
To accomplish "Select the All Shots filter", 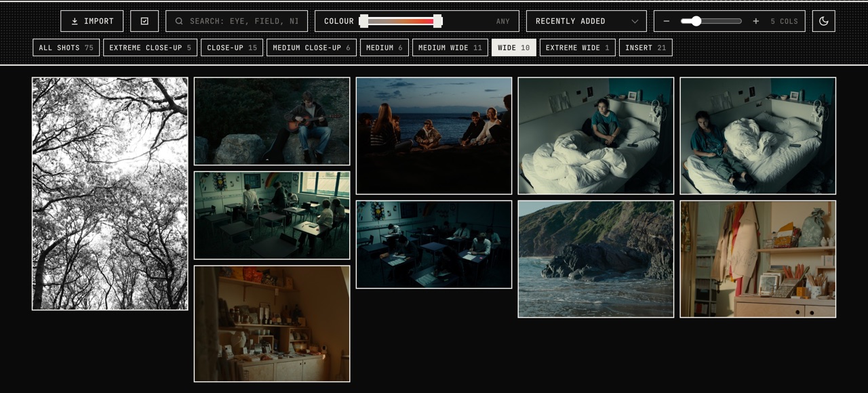I will [66, 47].
